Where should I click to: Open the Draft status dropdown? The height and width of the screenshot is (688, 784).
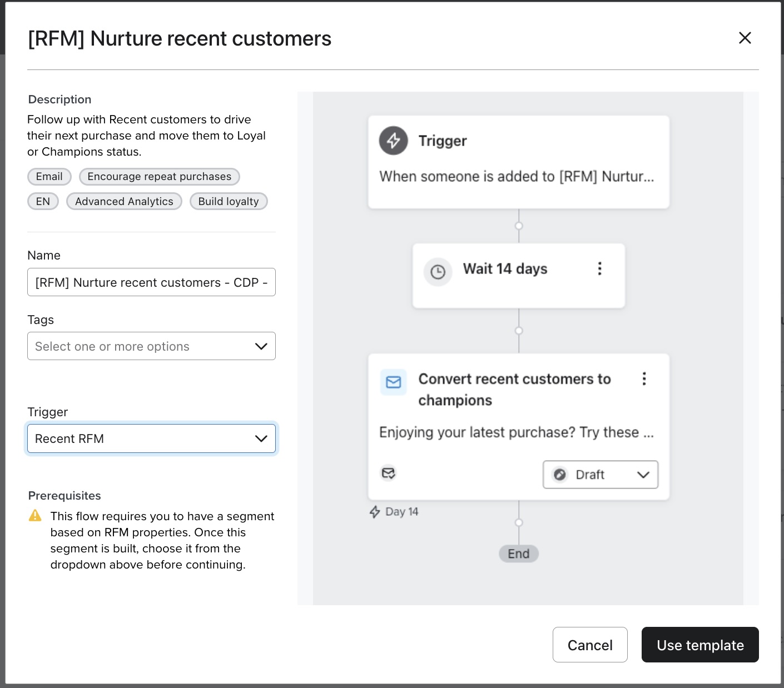600,475
